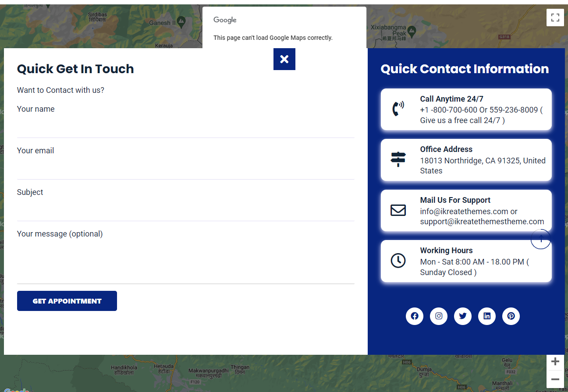Click the scroll-to-top arrow button

pos(540,239)
